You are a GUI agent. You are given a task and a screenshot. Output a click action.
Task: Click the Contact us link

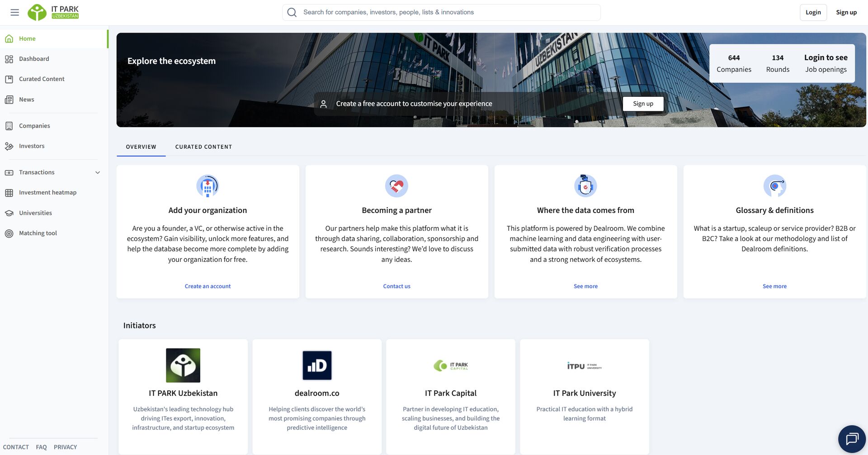[396, 286]
